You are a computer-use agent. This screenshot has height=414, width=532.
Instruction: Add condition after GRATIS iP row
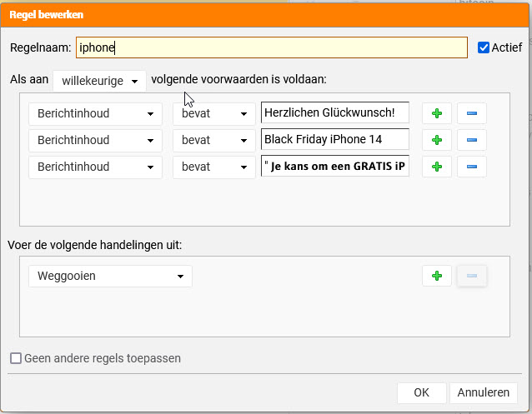tap(437, 167)
